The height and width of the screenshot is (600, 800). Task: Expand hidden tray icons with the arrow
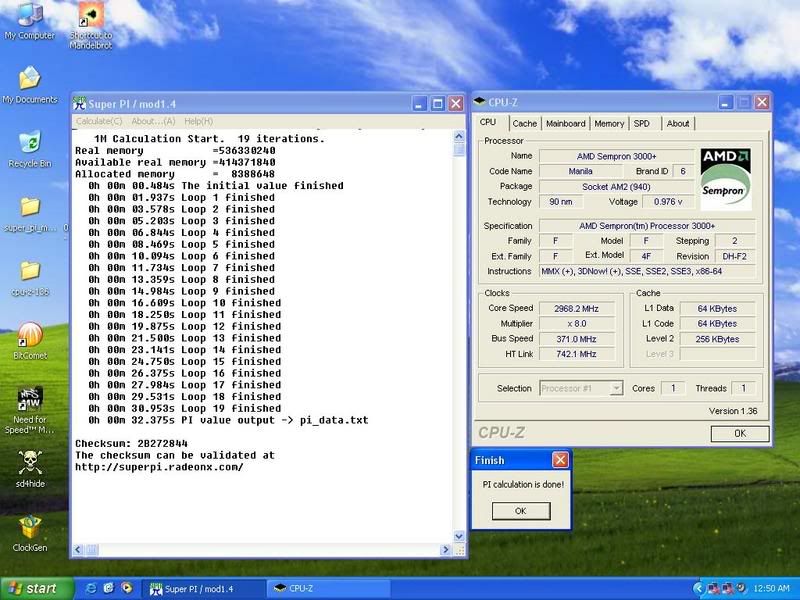click(x=697, y=588)
